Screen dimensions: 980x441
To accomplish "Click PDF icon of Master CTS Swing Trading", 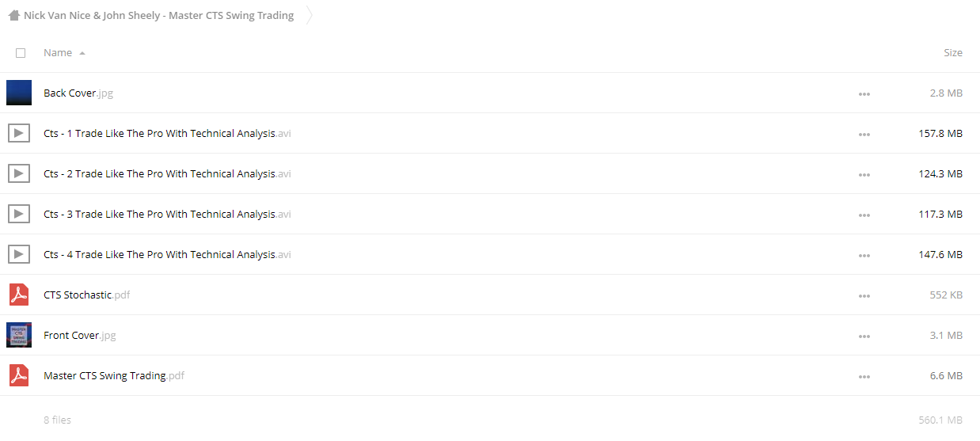I will tap(19, 375).
